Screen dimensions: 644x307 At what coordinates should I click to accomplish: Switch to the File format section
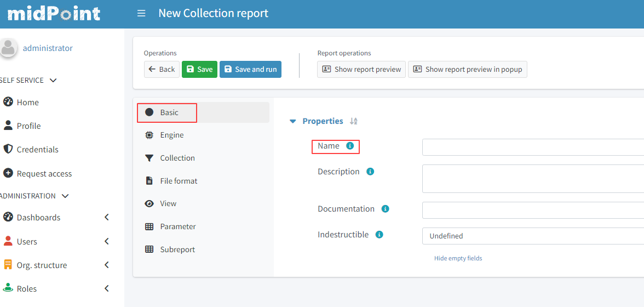click(x=179, y=181)
